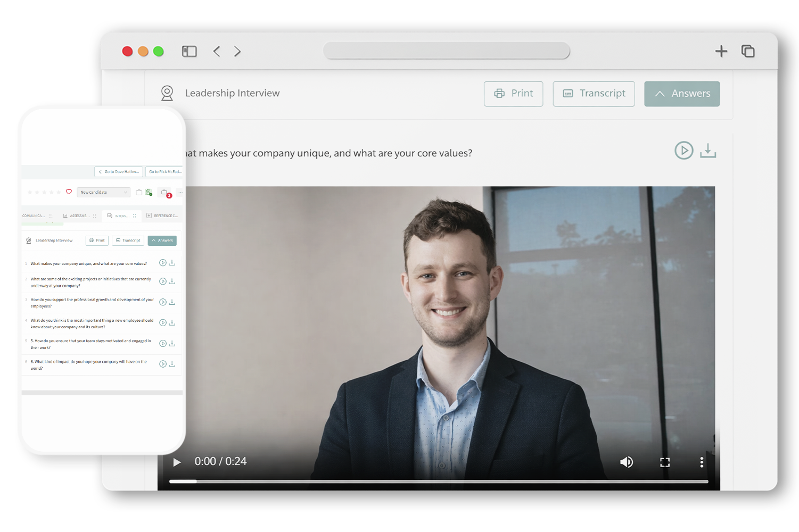Open the video player options with the three-dot icon
This screenshot has height=532, width=799.
point(702,462)
